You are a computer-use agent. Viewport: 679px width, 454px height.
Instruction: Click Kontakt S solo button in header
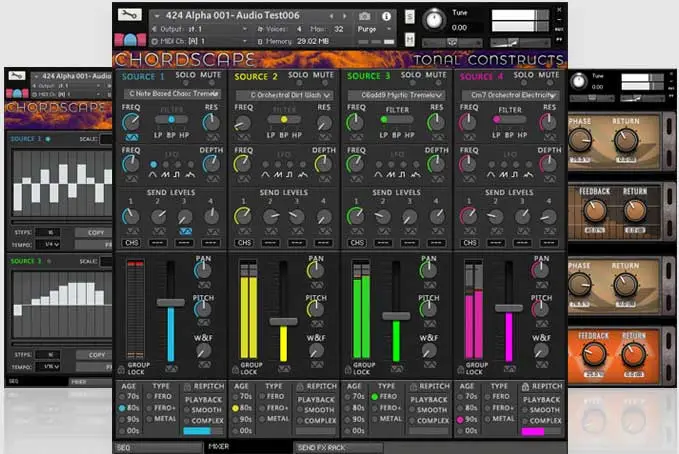tap(409, 17)
